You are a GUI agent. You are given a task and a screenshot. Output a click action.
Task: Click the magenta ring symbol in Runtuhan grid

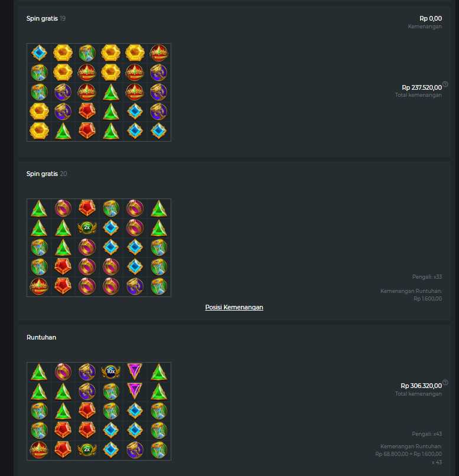pyautogui.click(x=63, y=371)
